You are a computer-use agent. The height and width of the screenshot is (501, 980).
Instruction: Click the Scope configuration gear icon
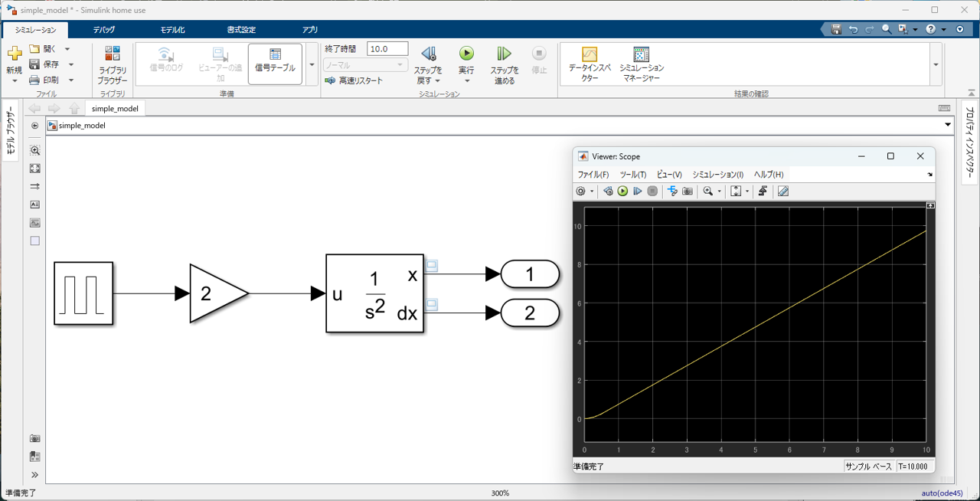580,191
